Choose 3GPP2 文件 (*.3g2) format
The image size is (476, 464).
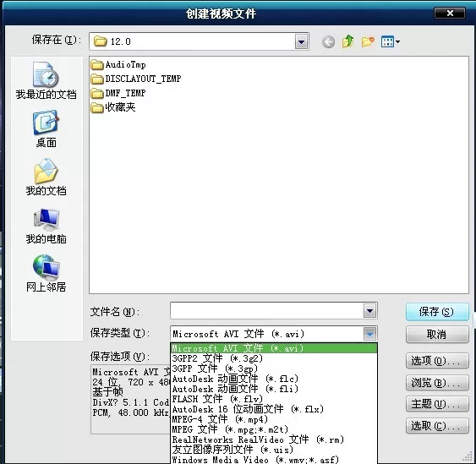(274, 358)
